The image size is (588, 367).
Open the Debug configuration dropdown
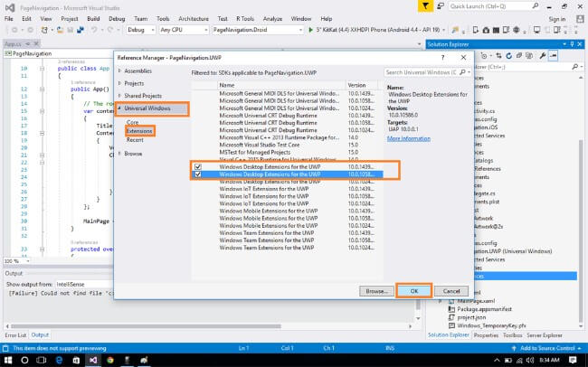pos(141,30)
